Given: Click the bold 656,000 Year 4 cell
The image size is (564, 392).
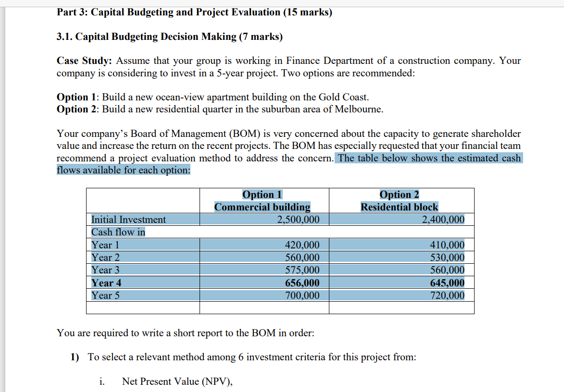Looking at the screenshot, I should (302, 283).
